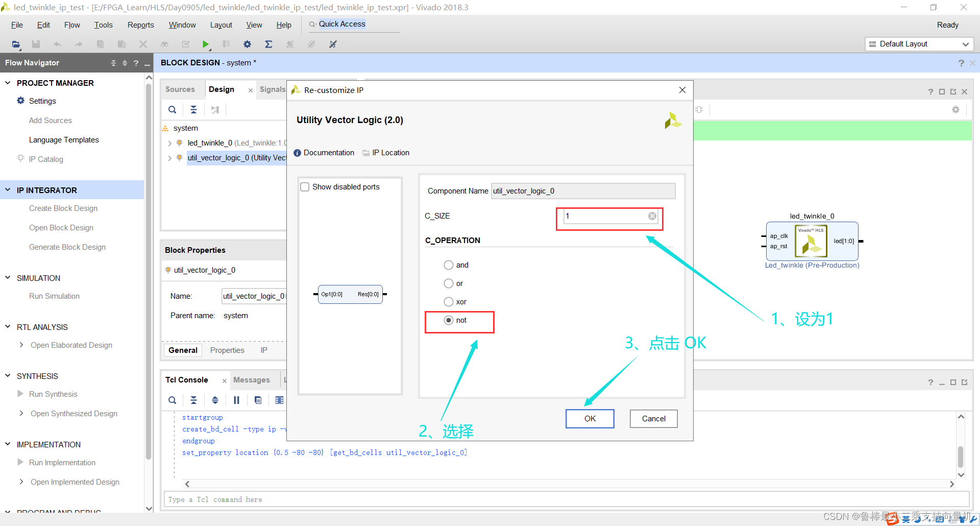980x526 pixels.
Task: Select the 'and' operation radio button
Action: [449, 265]
